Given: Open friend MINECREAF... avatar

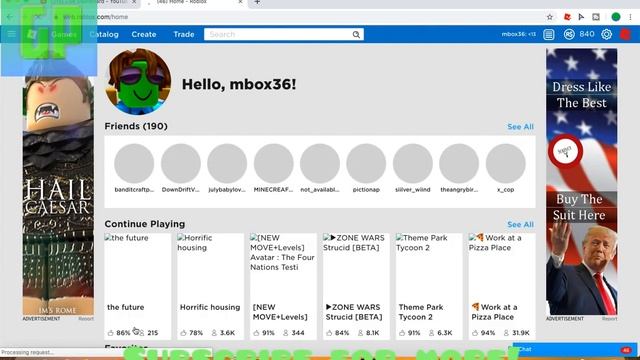Looking at the screenshot, I should click(x=273, y=163).
